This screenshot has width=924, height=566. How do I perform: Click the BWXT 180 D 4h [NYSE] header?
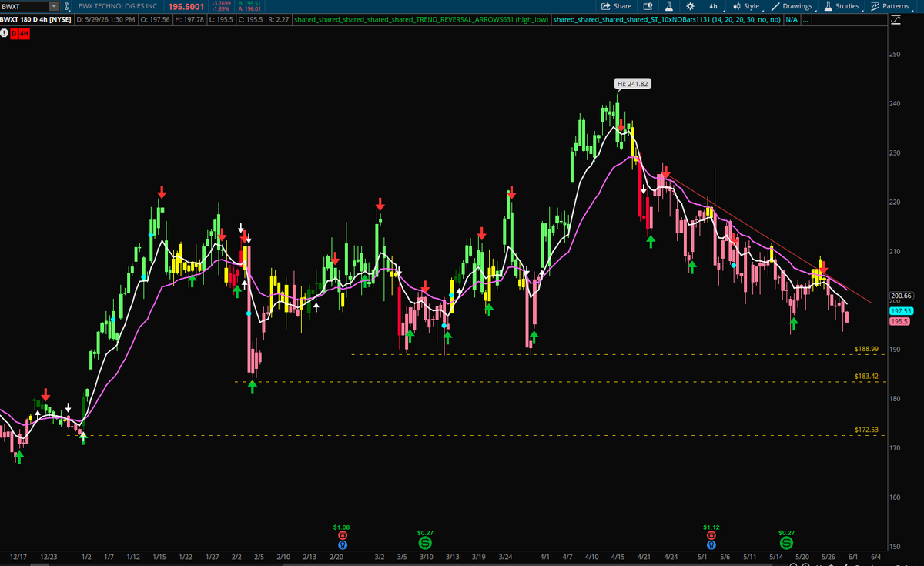click(36, 18)
